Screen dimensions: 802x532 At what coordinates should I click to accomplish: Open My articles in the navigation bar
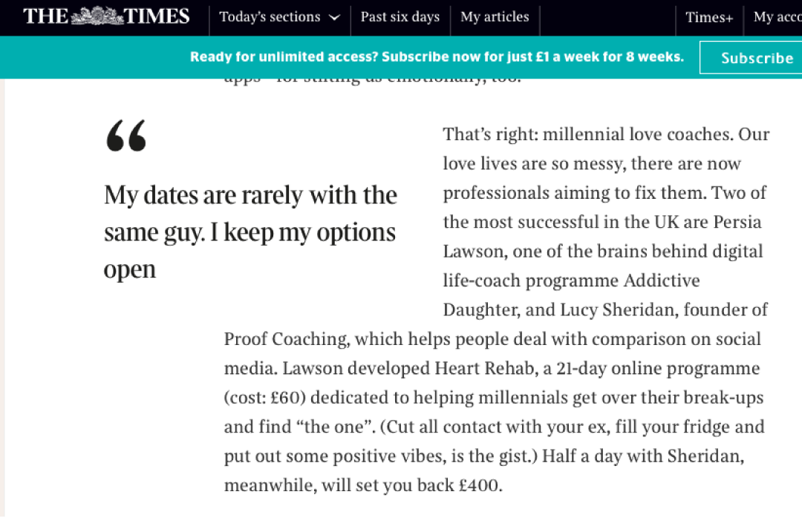pos(495,17)
